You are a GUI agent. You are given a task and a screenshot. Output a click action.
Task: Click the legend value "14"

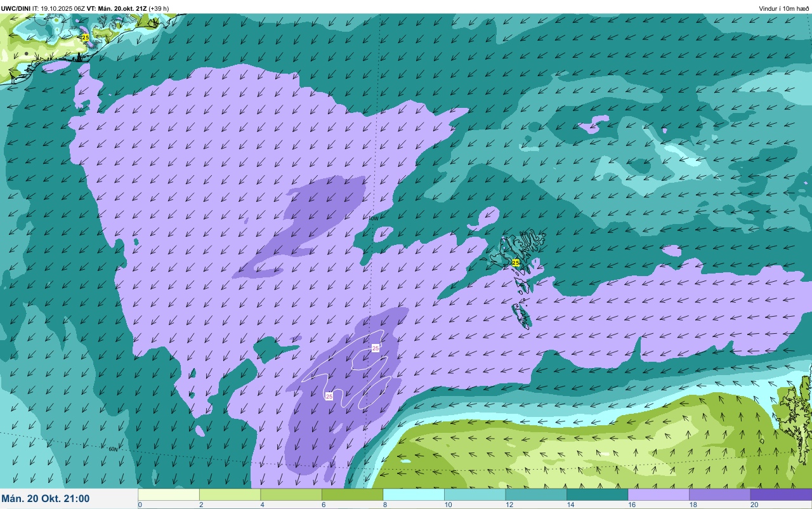[570, 505]
